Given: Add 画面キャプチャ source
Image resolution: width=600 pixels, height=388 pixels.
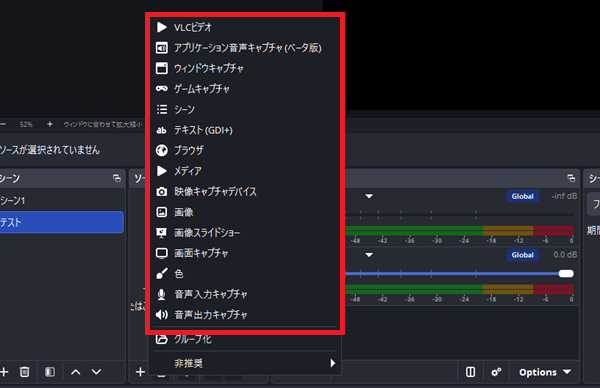Looking at the screenshot, I should click(x=245, y=253).
